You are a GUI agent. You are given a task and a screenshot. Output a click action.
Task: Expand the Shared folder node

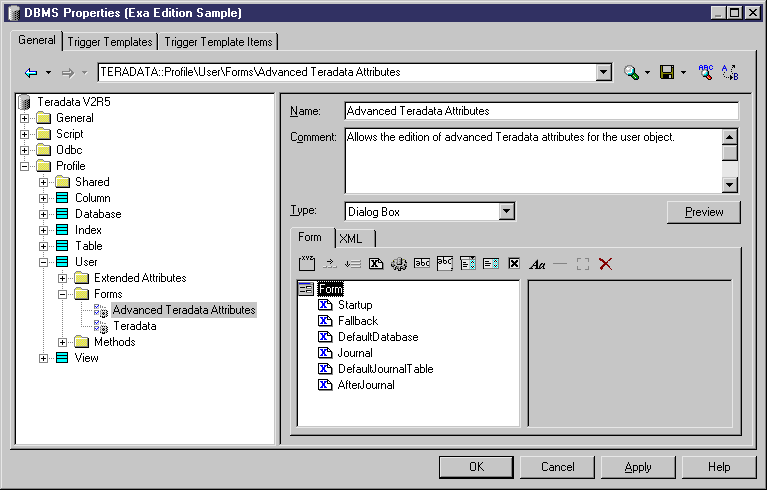(44, 182)
